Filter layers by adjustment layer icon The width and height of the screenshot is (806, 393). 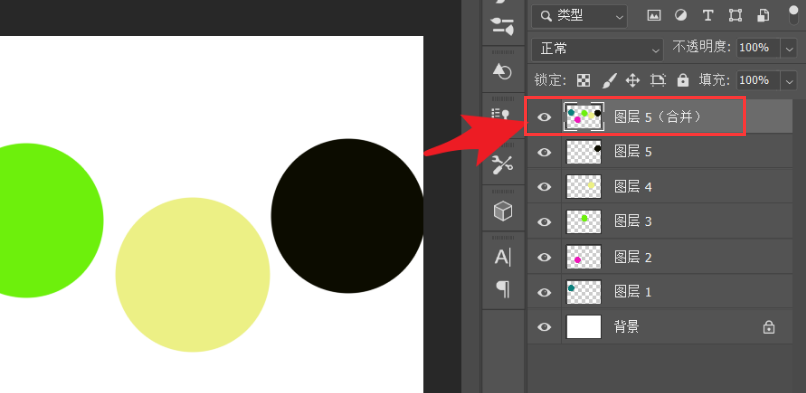(x=681, y=16)
